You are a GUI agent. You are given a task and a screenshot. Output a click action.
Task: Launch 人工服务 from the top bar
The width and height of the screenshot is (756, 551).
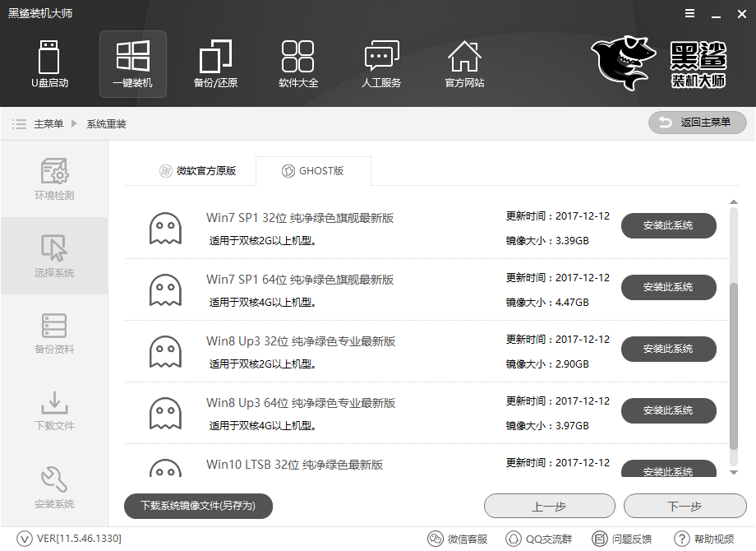(381, 64)
